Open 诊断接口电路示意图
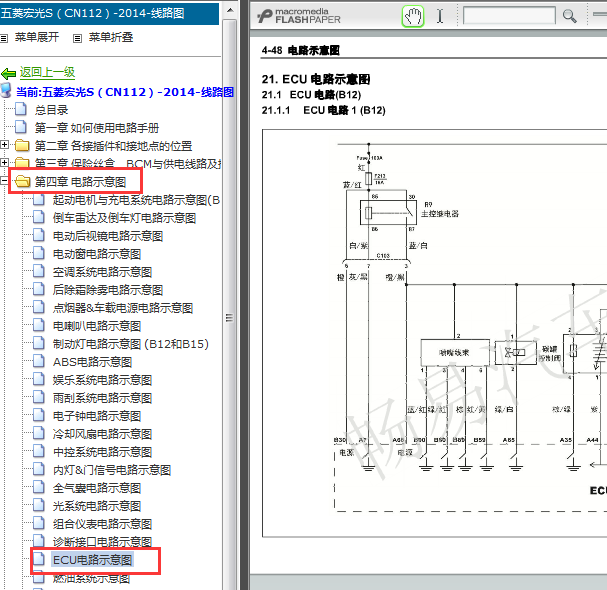This screenshot has width=607, height=590. click(102, 542)
